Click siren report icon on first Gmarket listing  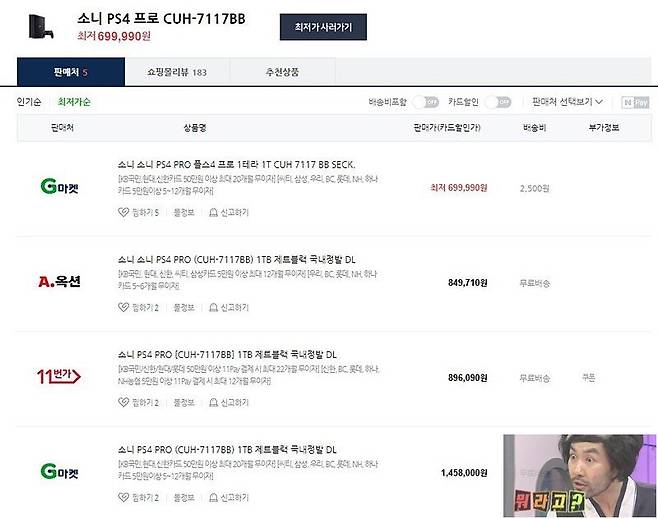point(213,213)
